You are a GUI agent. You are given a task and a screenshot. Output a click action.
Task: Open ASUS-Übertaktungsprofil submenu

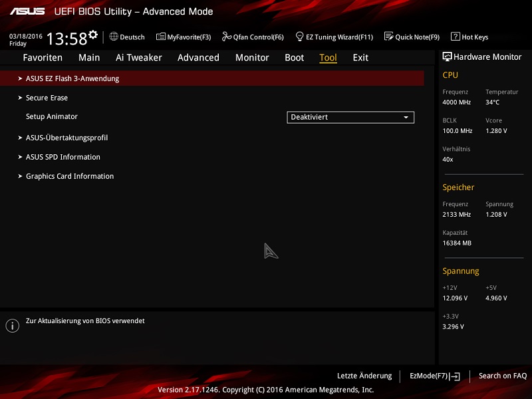point(67,138)
